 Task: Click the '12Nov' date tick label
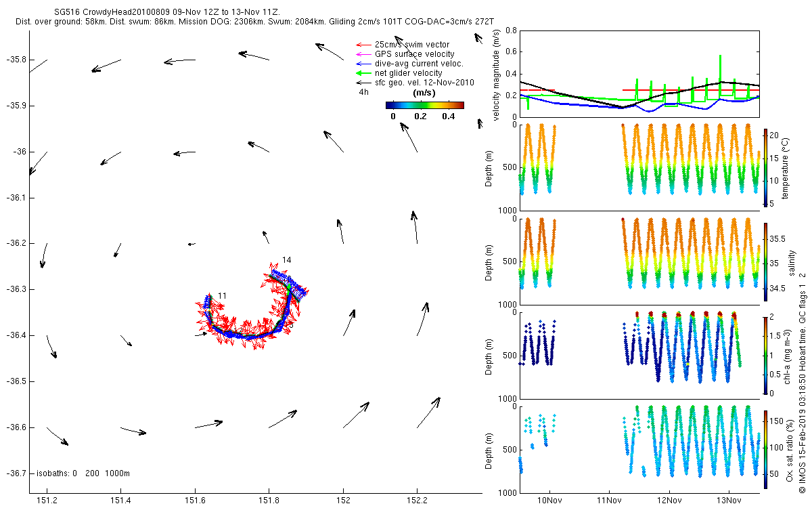click(669, 501)
